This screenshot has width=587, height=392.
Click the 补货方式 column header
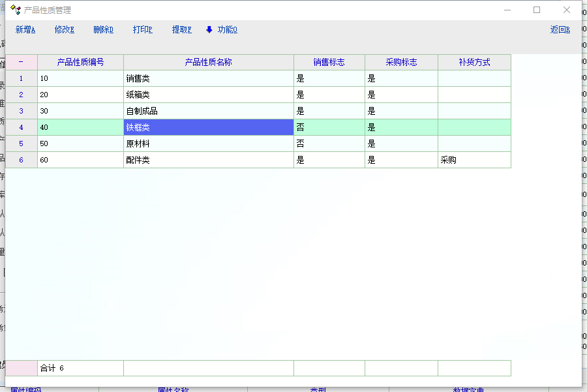click(474, 63)
